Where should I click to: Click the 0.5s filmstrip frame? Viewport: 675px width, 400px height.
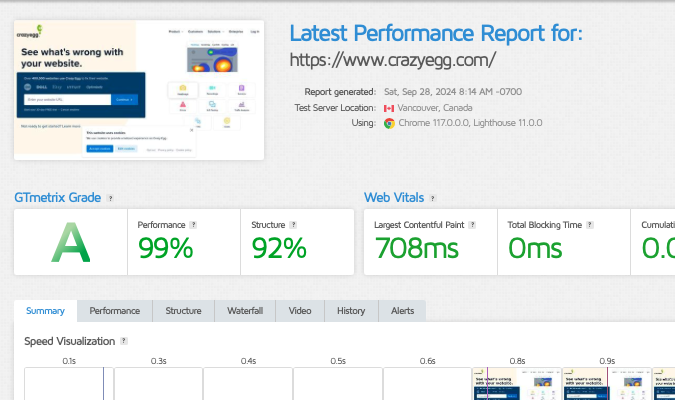point(338,384)
